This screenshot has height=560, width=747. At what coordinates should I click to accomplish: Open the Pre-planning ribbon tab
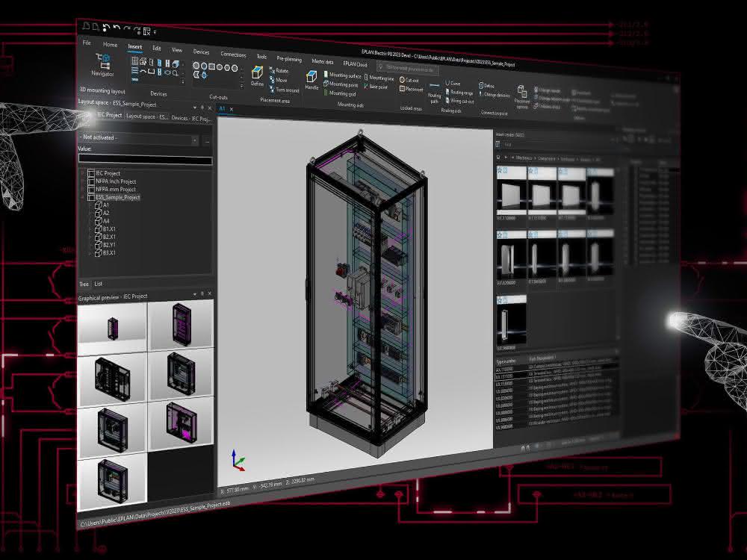(289, 59)
